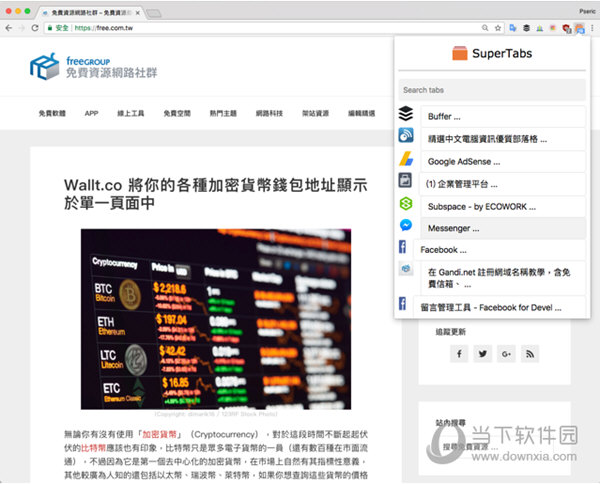This screenshot has height=484, width=600.
Task: Switch to the 精選中文電腦資訊優質部落格 tab
Action: [503, 139]
